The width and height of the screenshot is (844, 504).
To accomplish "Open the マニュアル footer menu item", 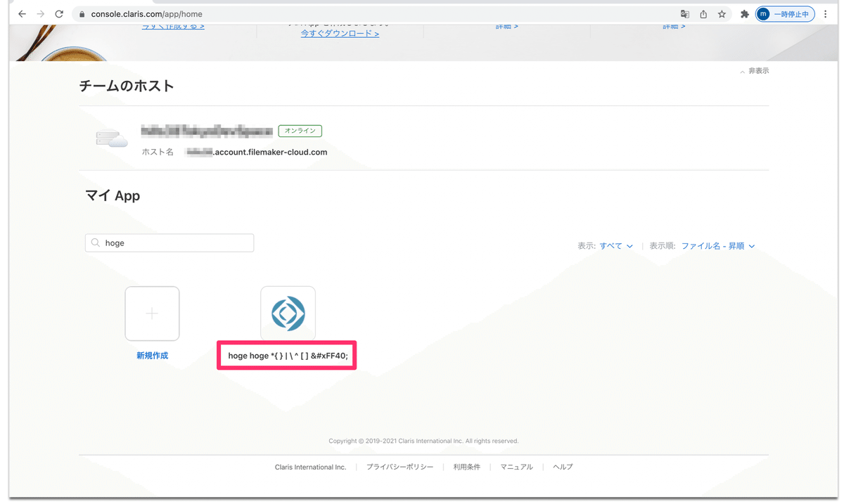I will coord(516,466).
